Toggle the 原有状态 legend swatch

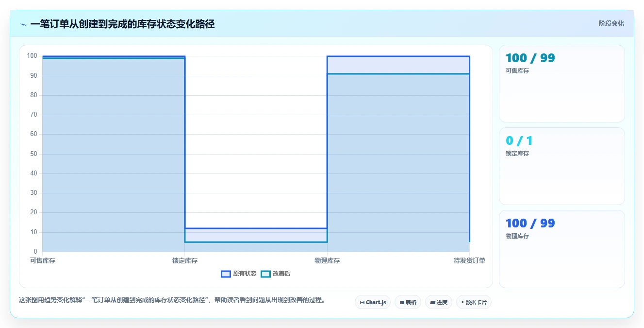(226, 274)
